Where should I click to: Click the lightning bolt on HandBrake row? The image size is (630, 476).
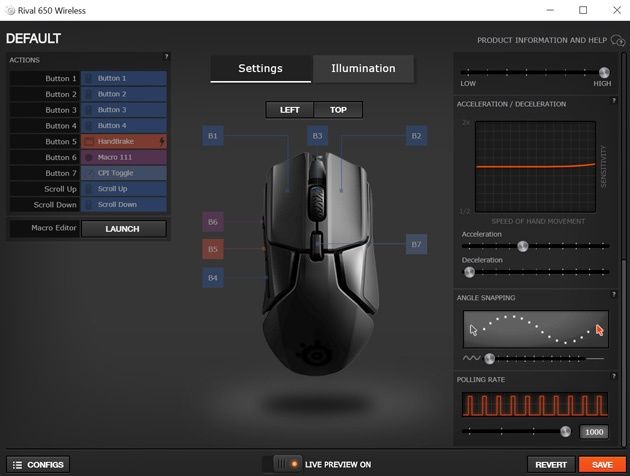click(x=162, y=141)
